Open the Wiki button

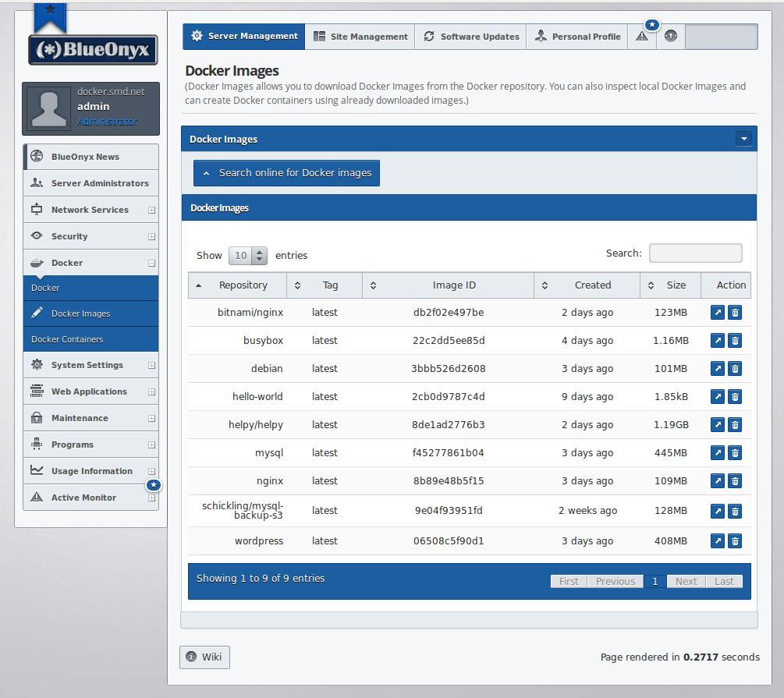point(205,657)
